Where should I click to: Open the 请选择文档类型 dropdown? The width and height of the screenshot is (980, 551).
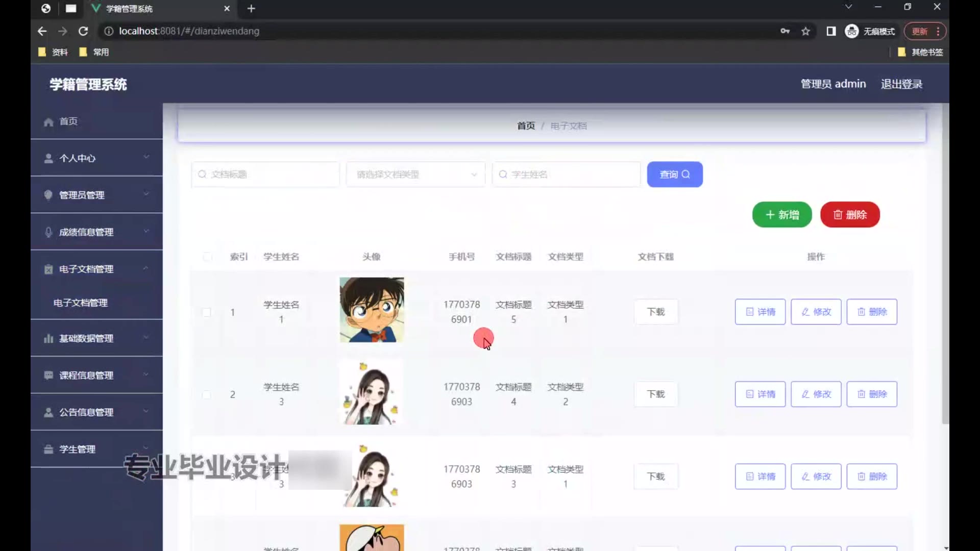(x=415, y=174)
